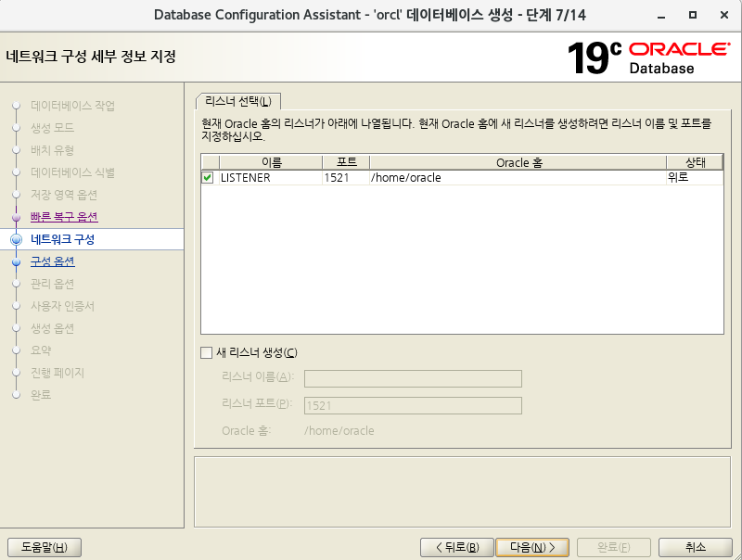Click the 리스너 포트 field showing 1521
This screenshot has height=560, width=742.
(x=413, y=405)
